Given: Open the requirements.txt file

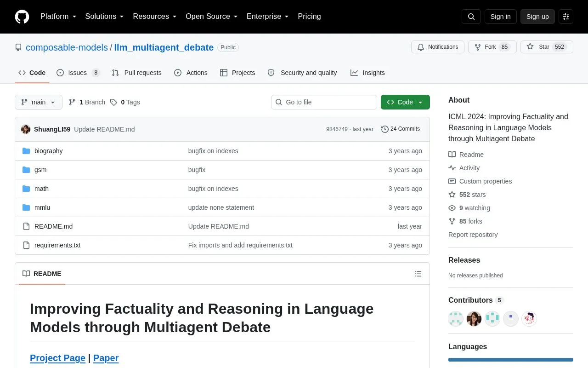Looking at the screenshot, I should point(57,245).
